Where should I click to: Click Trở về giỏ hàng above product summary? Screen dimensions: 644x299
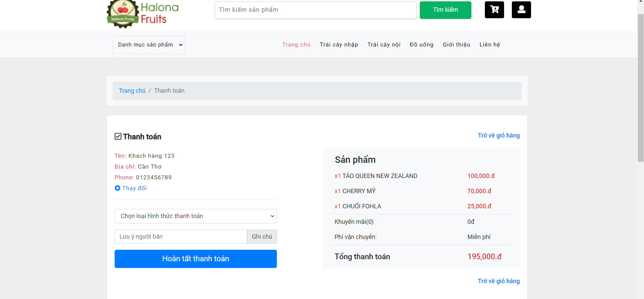coord(499,136)
